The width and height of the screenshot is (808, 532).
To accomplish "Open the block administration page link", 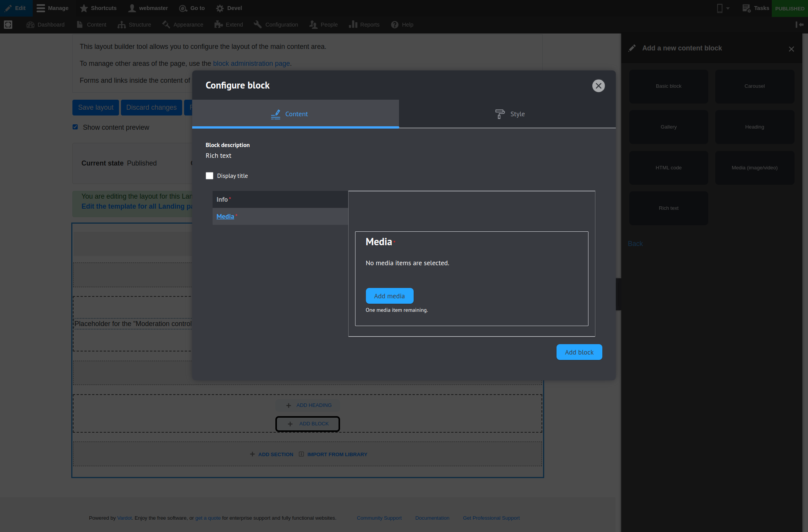I will [251, 64].
